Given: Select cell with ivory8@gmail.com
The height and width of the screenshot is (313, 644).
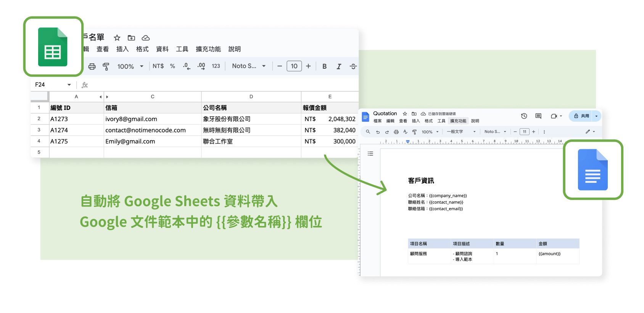Looking at the screenshot, I should [153, 119].
